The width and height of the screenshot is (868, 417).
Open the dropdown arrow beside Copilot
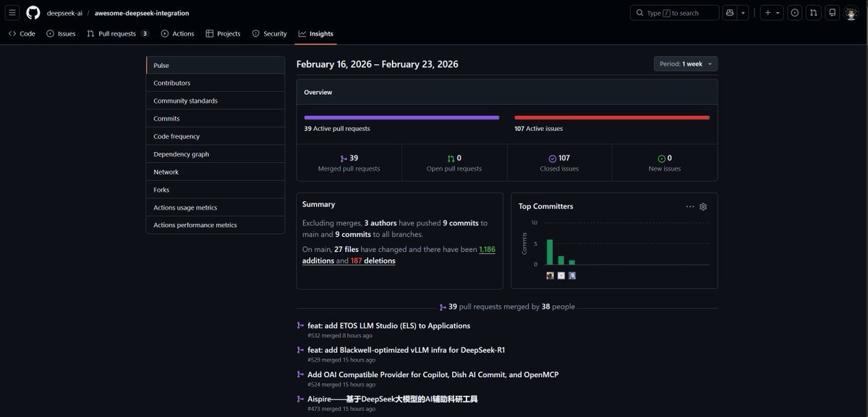(x=743, y=13)
